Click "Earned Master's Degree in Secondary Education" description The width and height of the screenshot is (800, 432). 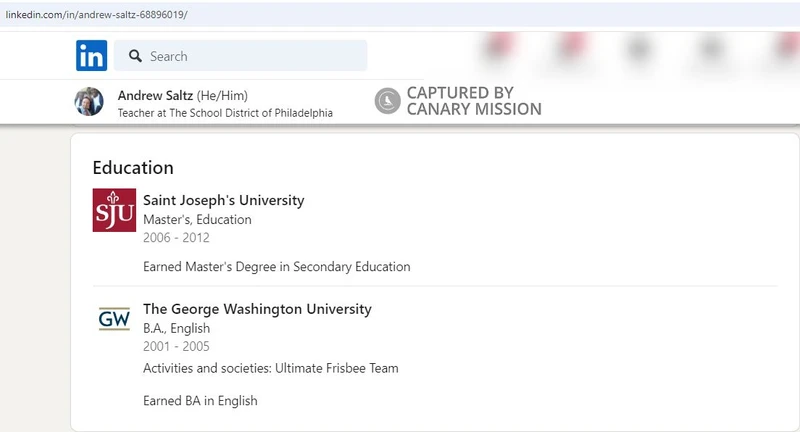coord(276,267)
